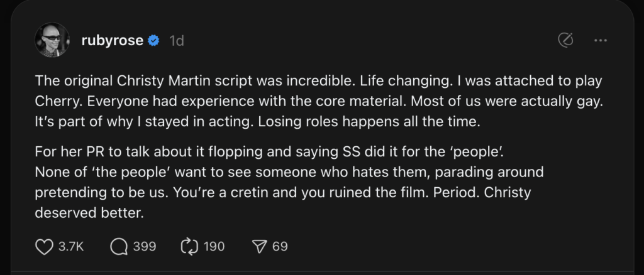Screen dimensions: 644x275
Task: Click the 190 reposts number
Action: point(214,247)
